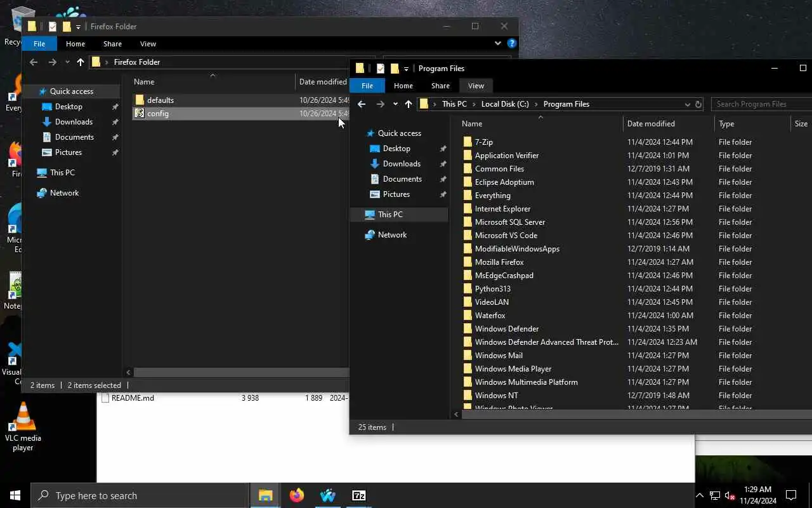Click the muted volume icon in the tray

click(x=730, y=495)
